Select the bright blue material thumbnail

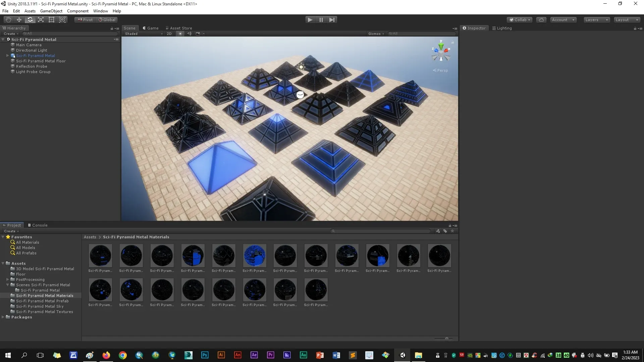(x=254, y=256)
